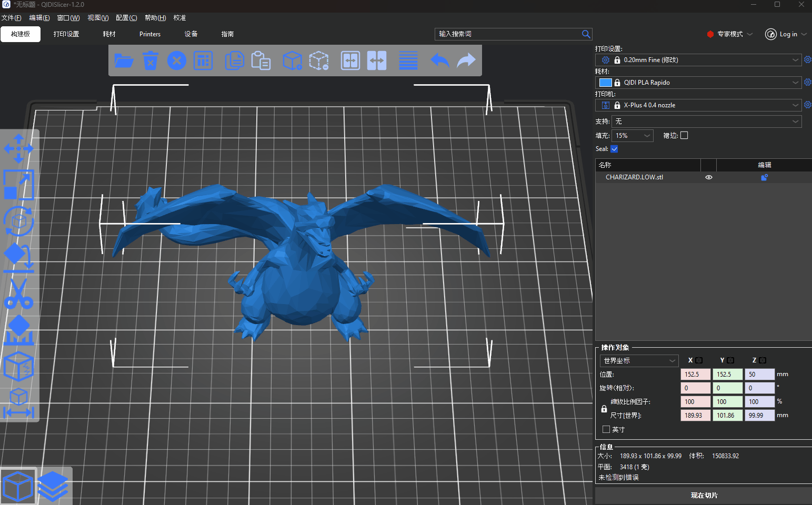Toggle Y axis mirror button

coord(730,360)
